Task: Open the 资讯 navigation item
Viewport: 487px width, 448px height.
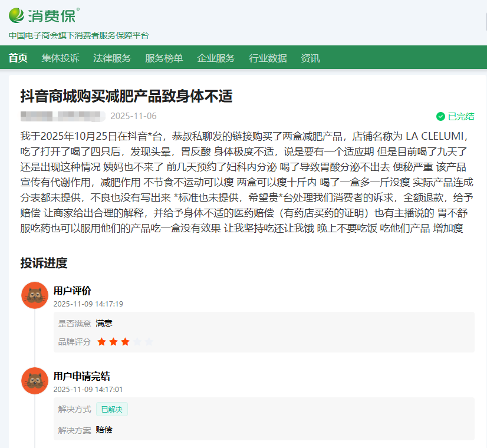Action: tap(310, 58)
